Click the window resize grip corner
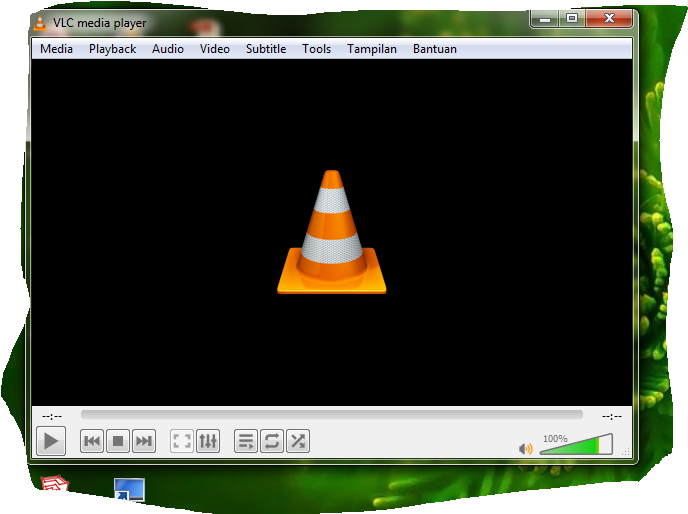 (x=626, y=452)
